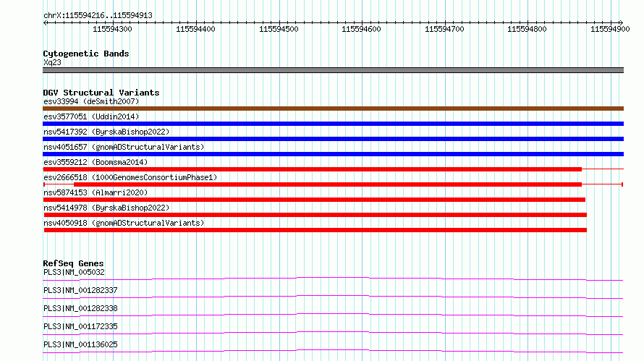Select the magenta PLS3|NM_001172335 transcript line
The width and height of the screenshot is (644, 361).
click(333, 334)
